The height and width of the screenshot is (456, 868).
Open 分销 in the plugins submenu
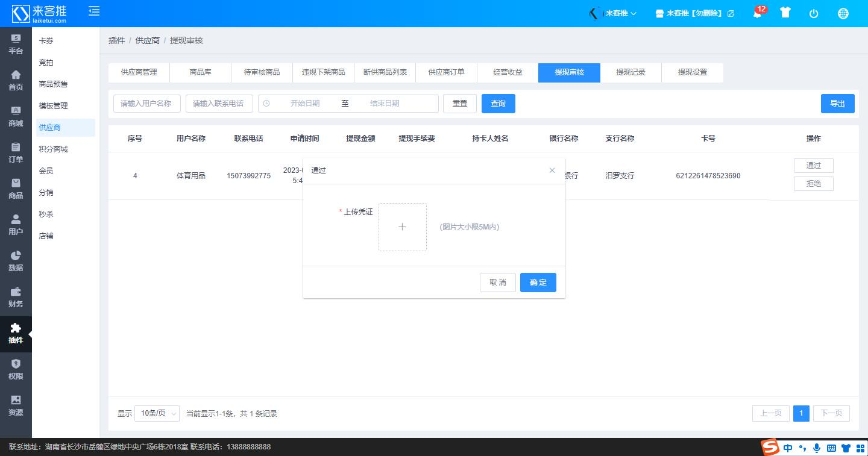(x=64, y=193)
